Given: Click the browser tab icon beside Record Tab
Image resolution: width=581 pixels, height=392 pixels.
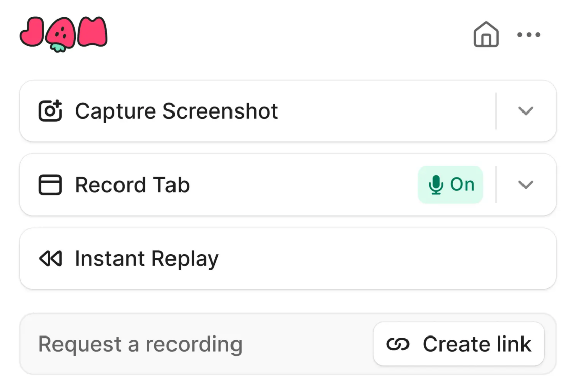Looking at the screenshot, I should click(50, 185).
